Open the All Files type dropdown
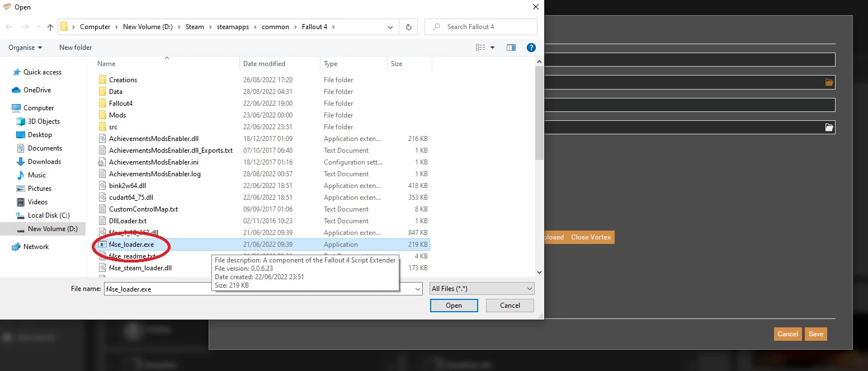Screen dimensions: 868x371 pyautogui.click(x=482, y=289)
